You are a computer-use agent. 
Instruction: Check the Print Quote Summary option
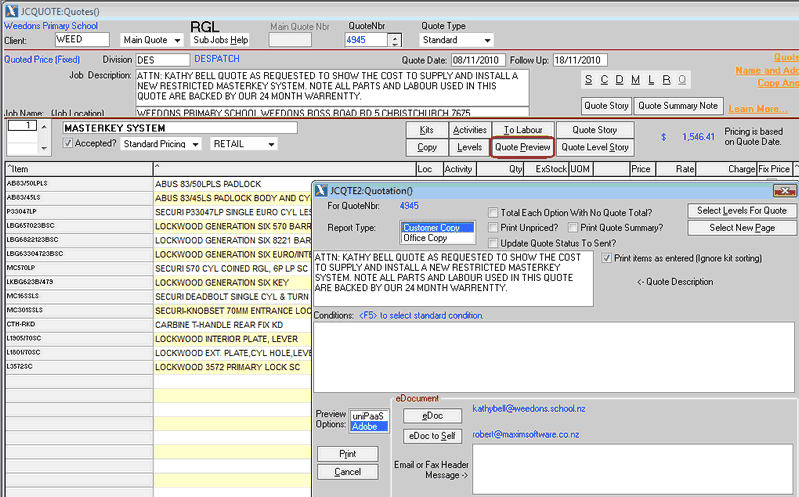[573, 227]
